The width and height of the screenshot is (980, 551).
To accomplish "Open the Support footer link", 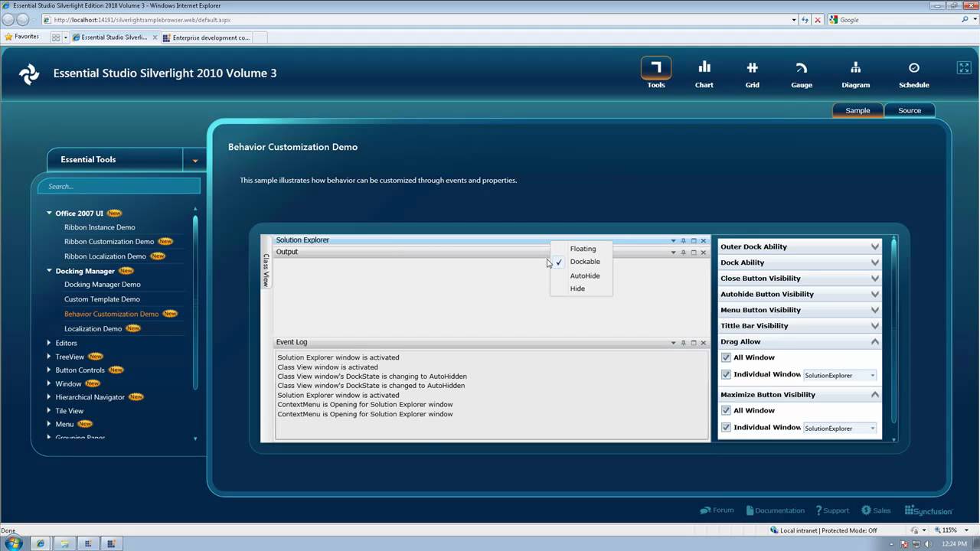I will [x=832, y=510].
